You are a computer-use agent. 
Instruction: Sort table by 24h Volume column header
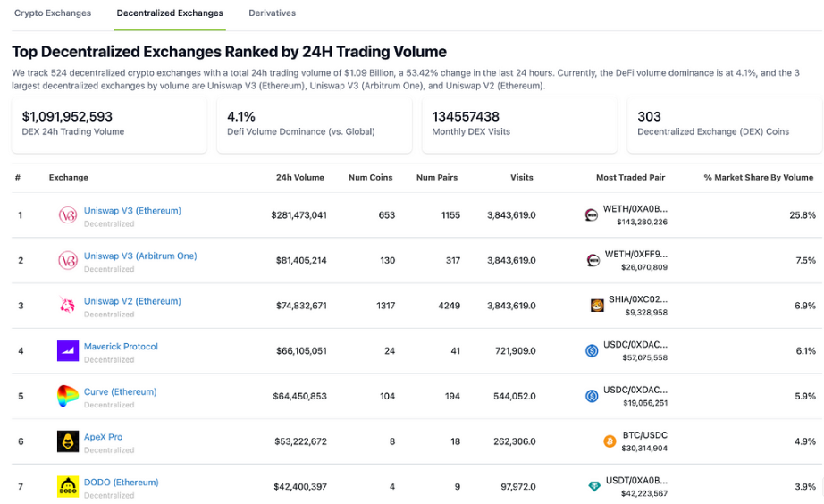click(x=301, y=178)
